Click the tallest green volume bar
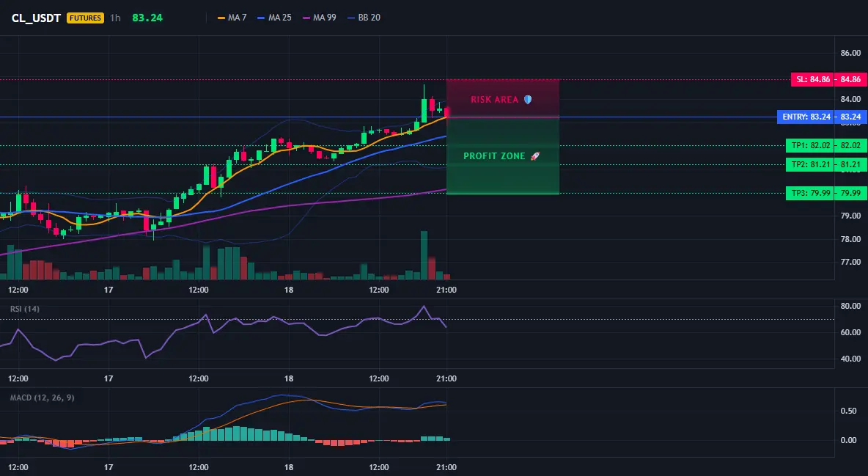Image resolution: width=868 pixels, height=476 pixels. pyautogui.click(x=424, y=255)
